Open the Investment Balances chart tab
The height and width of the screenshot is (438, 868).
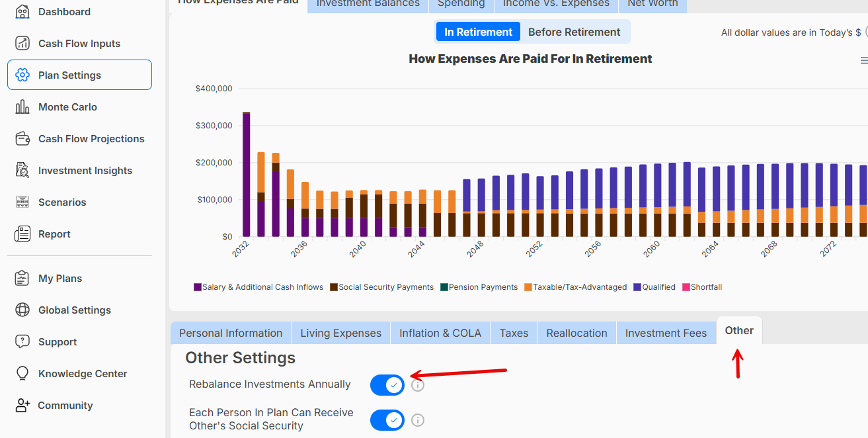click(x=368, y=3)
